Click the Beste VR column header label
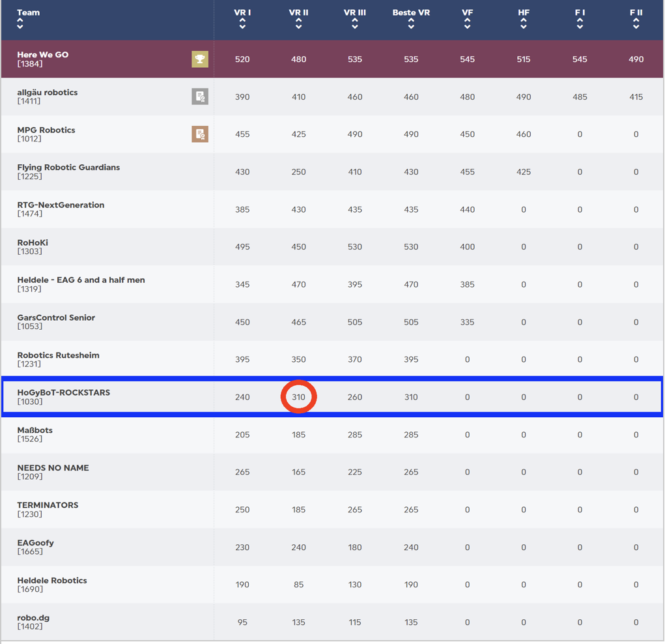This screenshot has height=644, width=667. (411, 12)
